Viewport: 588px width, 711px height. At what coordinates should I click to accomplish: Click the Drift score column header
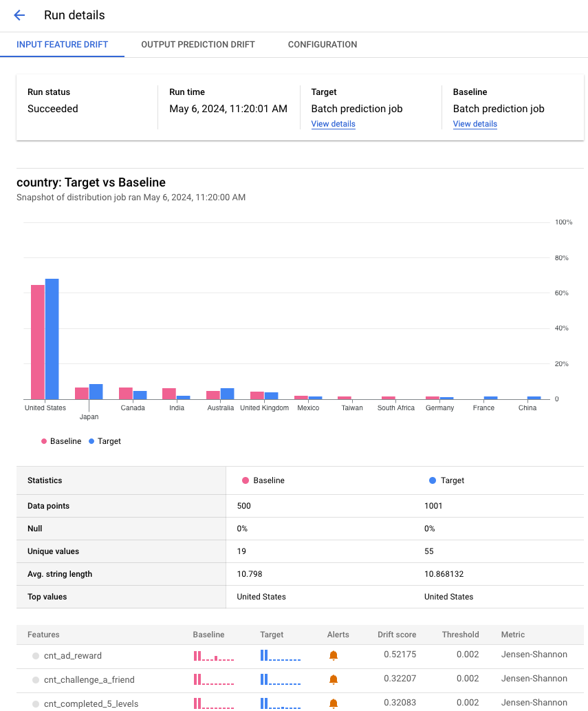point(397,635)
